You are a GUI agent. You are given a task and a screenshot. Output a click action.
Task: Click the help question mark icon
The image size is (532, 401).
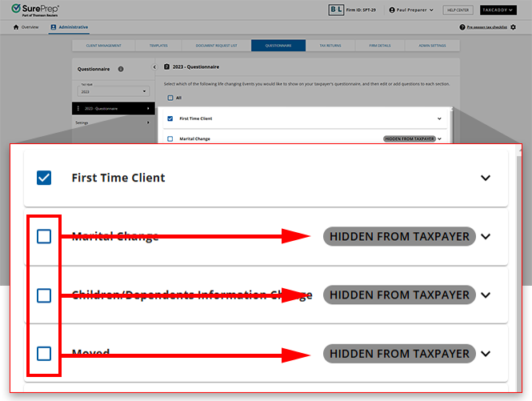[x=462, y=27]
